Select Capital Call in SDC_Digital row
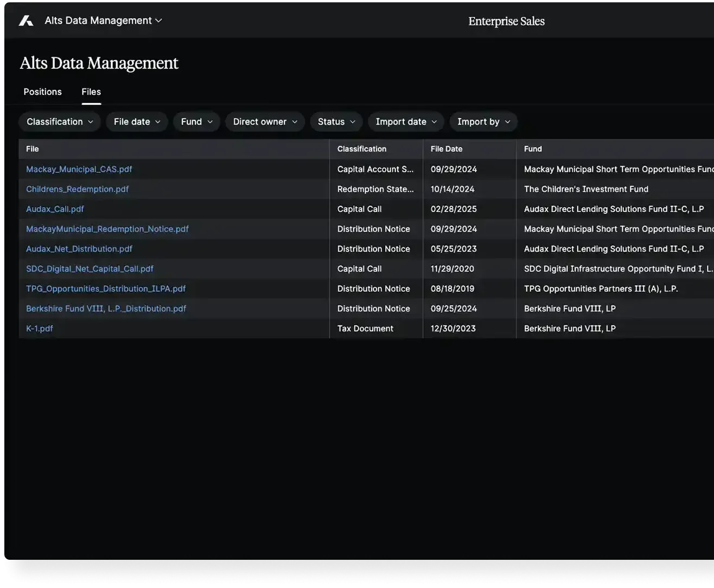The height and width of the screenshot is (588, 714). pyautogui.click(x=376, y=269)
